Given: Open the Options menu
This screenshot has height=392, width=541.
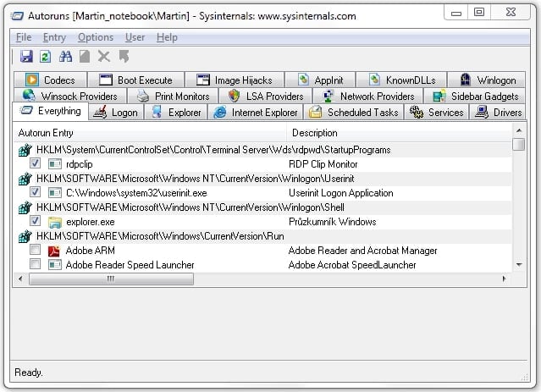Looking at the screenshot, I should pos(96,37).
